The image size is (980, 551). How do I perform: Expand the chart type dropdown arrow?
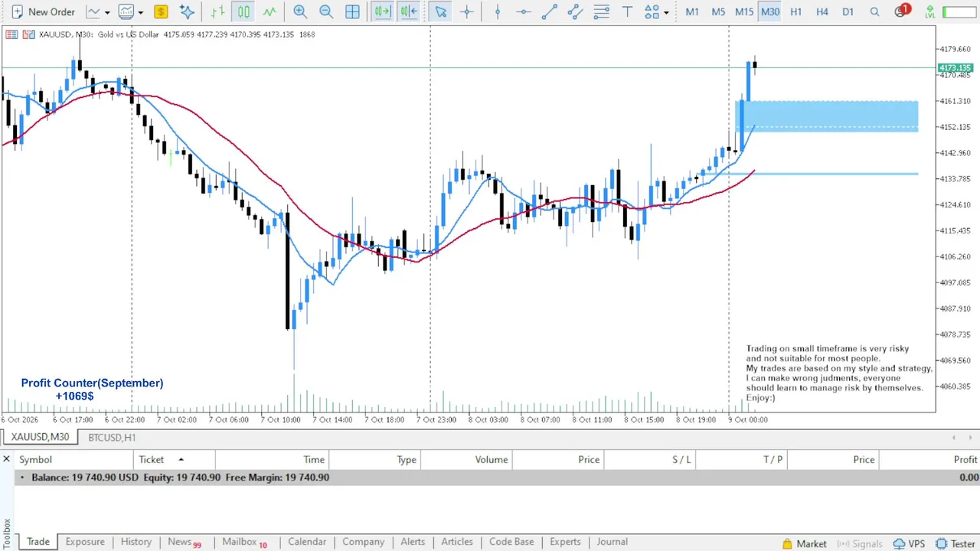tap(107, 12)
